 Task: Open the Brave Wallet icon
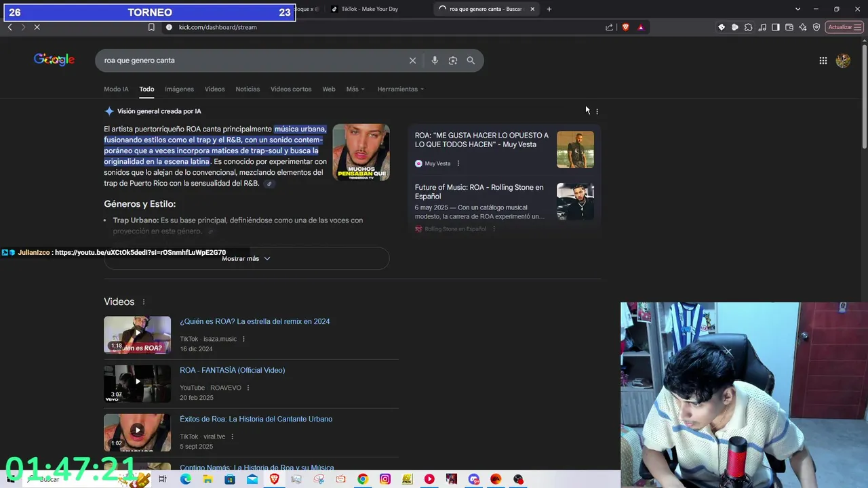789,27
